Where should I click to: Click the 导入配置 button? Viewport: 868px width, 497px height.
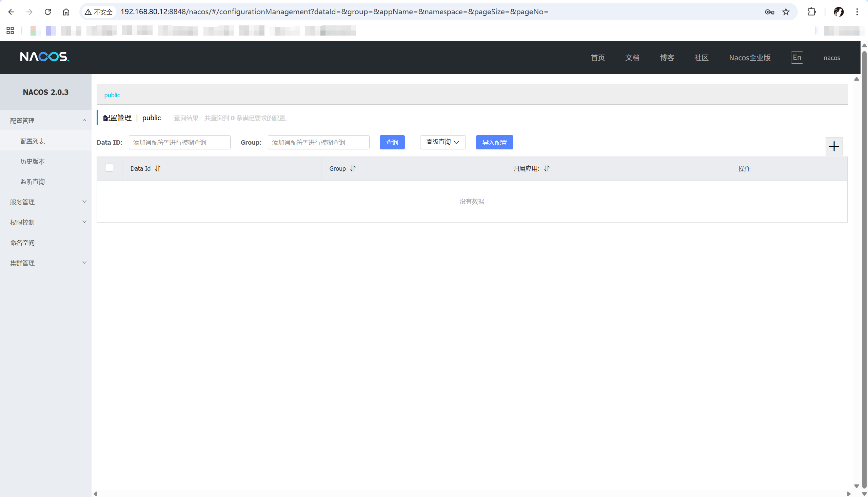click(494, 142)
